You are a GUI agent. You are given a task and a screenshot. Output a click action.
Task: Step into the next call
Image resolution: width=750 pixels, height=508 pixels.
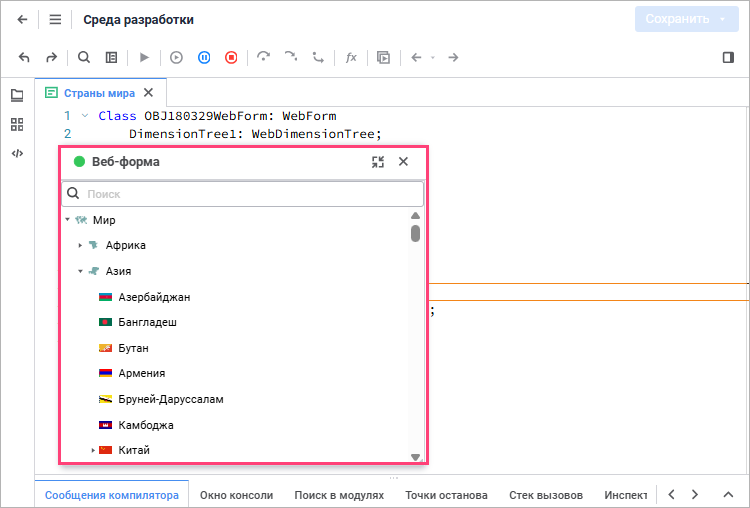pyautogui.click(x=291, y=57)
